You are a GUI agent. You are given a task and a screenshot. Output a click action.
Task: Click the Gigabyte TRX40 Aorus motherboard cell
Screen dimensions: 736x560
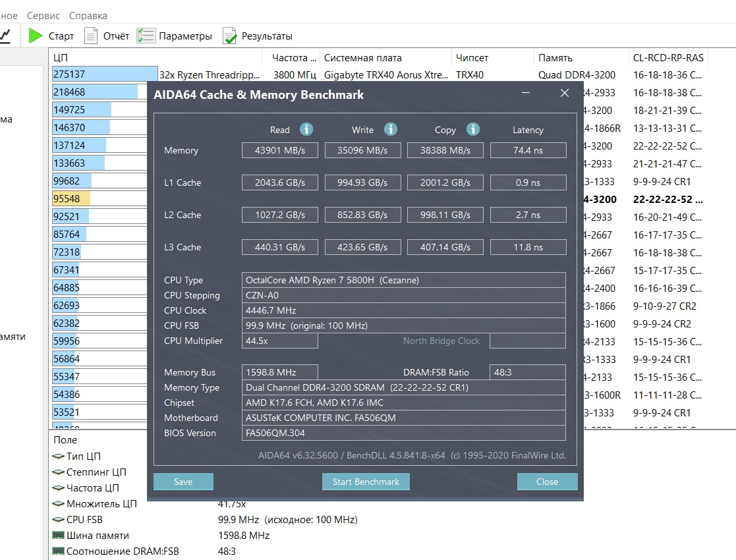tap(386, 75)
